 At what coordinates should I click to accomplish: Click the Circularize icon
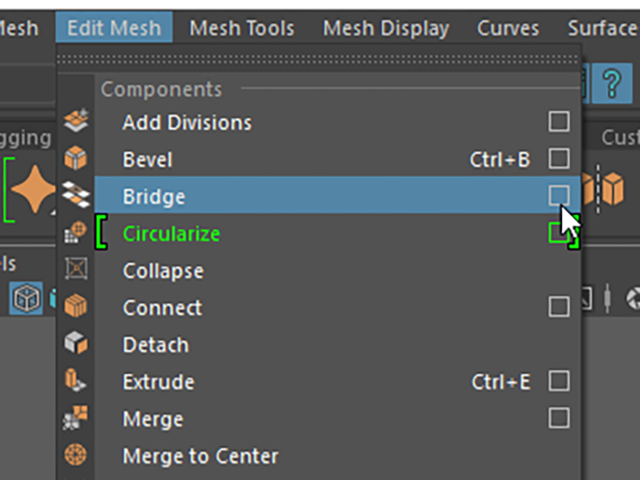[x=76, y=232]
